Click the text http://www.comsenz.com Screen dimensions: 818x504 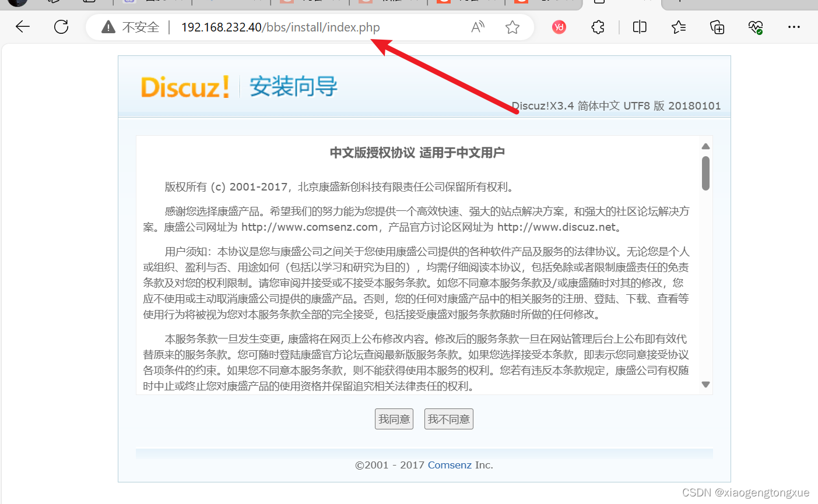coord(310,227)
